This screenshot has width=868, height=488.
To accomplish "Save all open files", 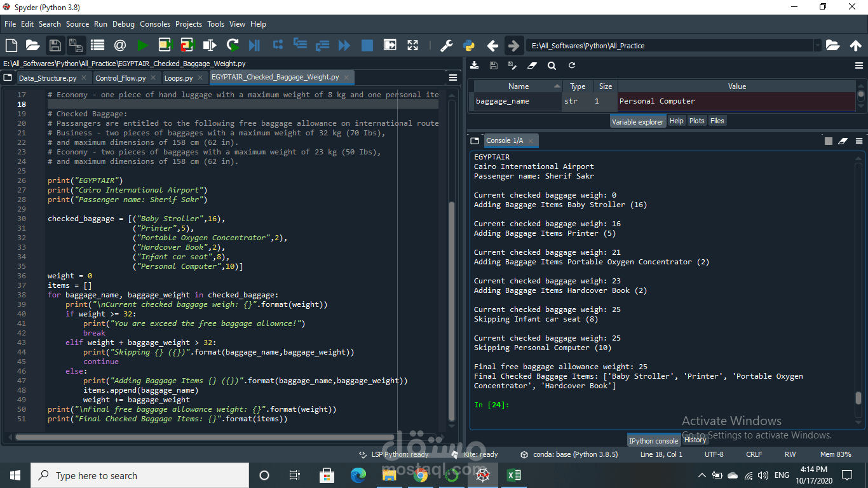I will click(x=76, y=45).
